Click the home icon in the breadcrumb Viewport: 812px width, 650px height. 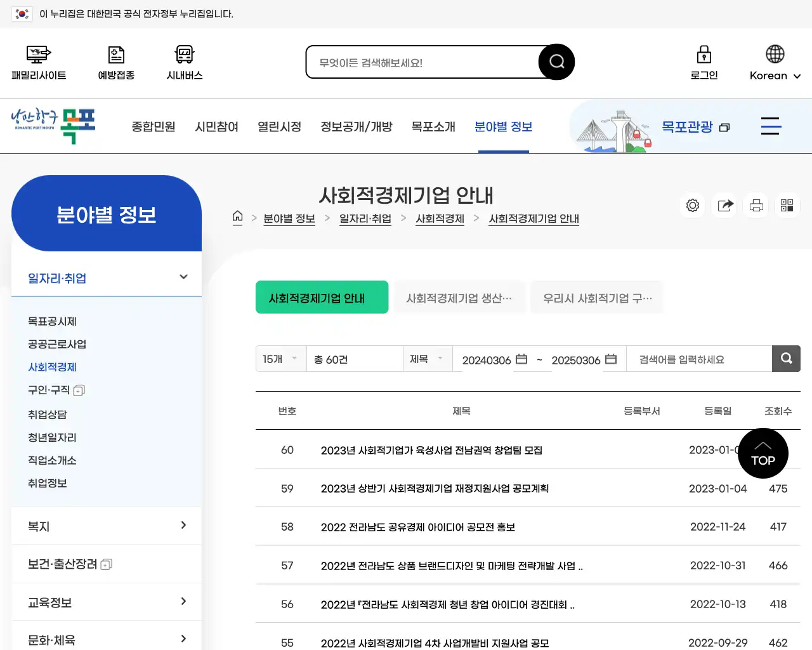pyautogui.click(x=237, y=217)
